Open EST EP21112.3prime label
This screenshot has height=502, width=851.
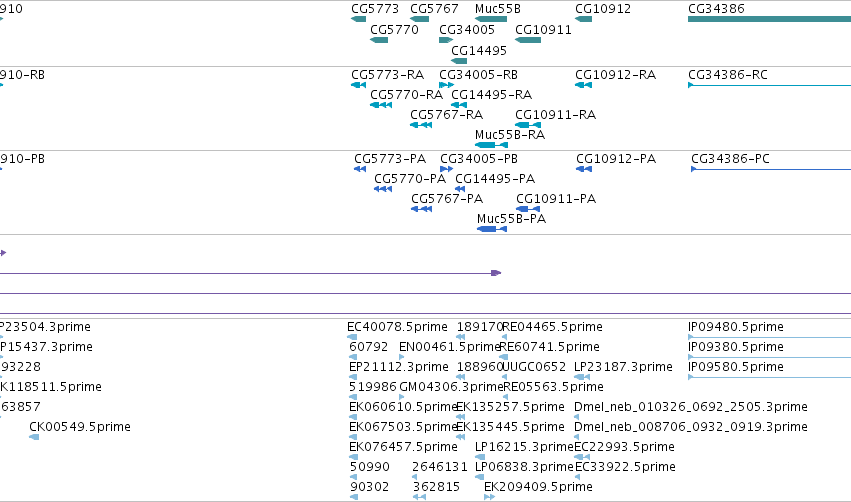click(398, 367)
